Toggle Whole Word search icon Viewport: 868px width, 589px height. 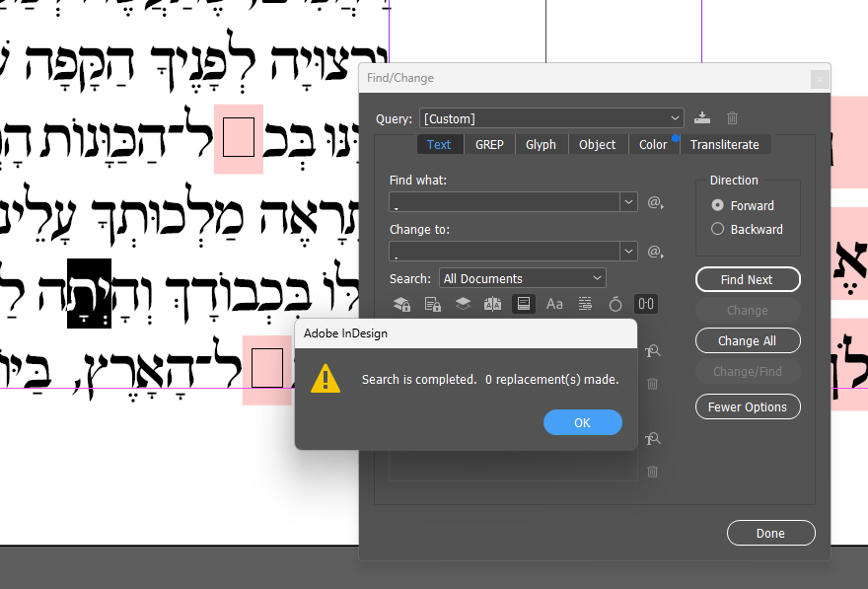click(585, 304)
